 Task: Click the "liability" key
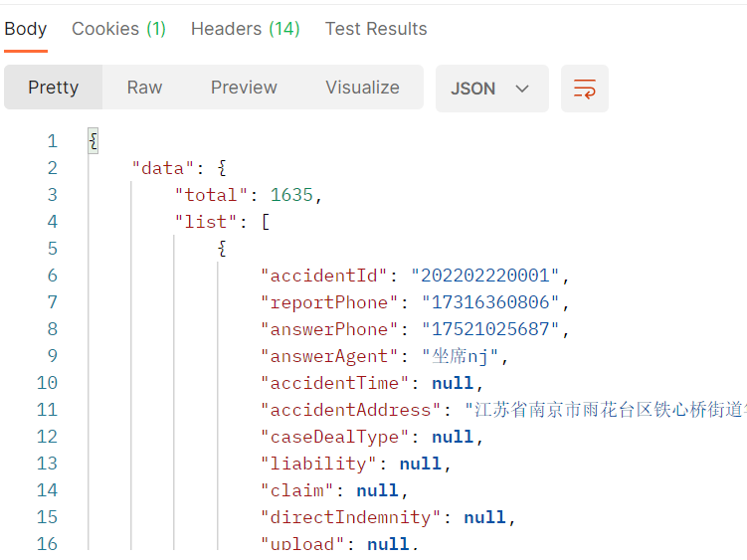pyautogui.click(x=318, y=464)
